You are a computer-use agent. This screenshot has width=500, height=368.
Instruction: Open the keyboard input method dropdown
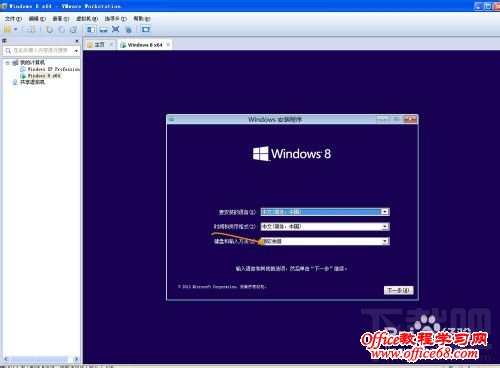click(325, 241)
